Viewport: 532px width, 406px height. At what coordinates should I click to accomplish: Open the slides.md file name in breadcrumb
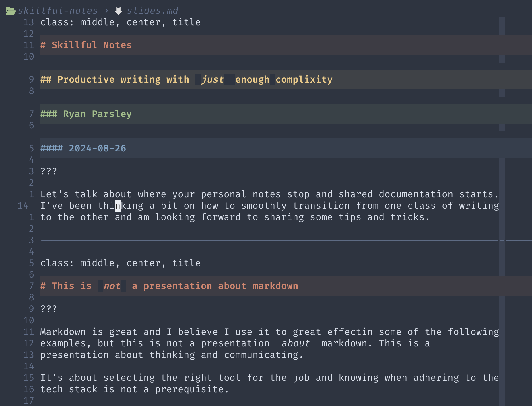pyautogui.click(x=153, y=10)
